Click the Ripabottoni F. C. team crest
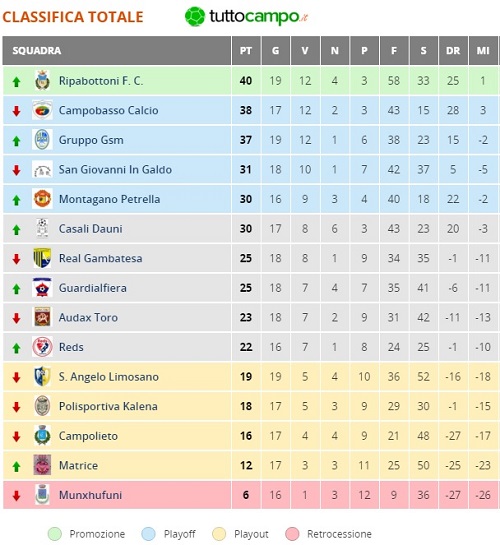Image resolution: width=500 pixels, height=545 pixels. pos(42,80)
